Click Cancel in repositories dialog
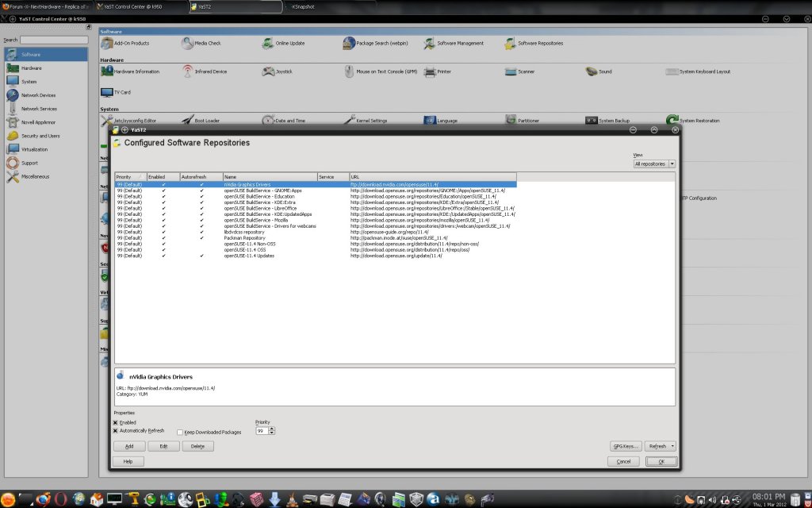 tap(623, 461)
